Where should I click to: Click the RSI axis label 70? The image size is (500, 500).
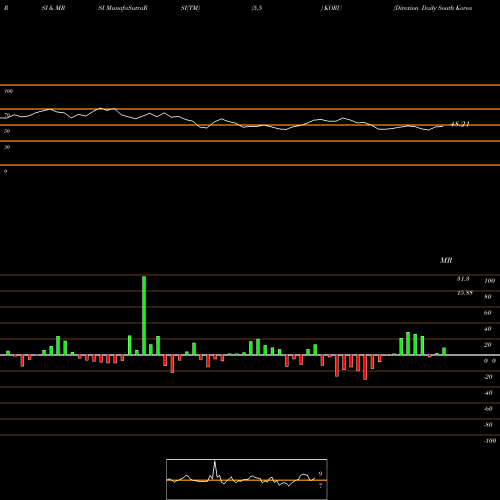[x=7, y=115]
